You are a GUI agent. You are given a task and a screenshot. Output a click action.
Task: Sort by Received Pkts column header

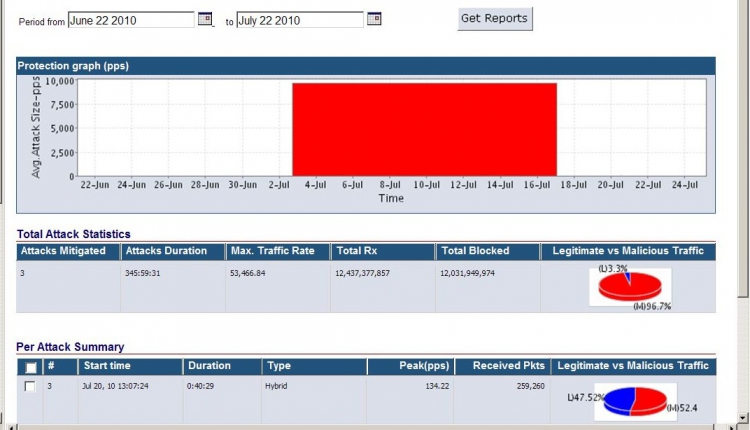pos(502,366)
